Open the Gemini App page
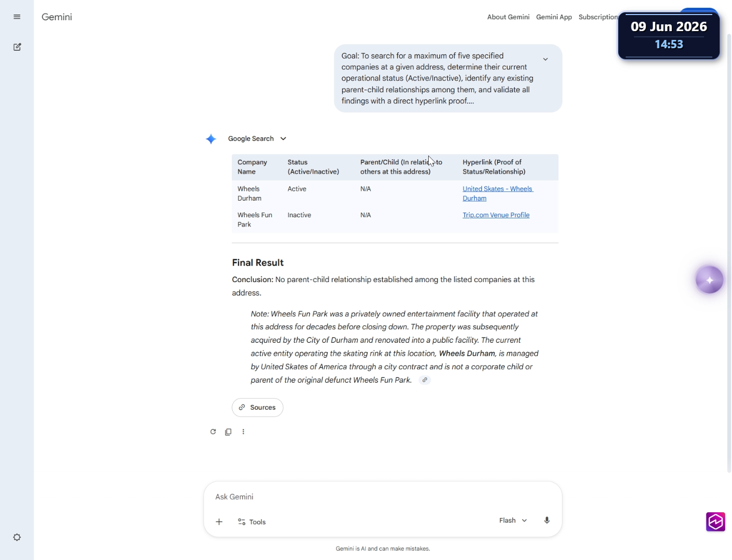This screenshot has height=560, width=732. tap(554, 17)
